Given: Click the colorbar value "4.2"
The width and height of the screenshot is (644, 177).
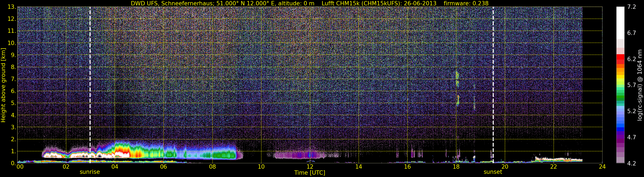Looking at the screenshot, I should [632, 163].
